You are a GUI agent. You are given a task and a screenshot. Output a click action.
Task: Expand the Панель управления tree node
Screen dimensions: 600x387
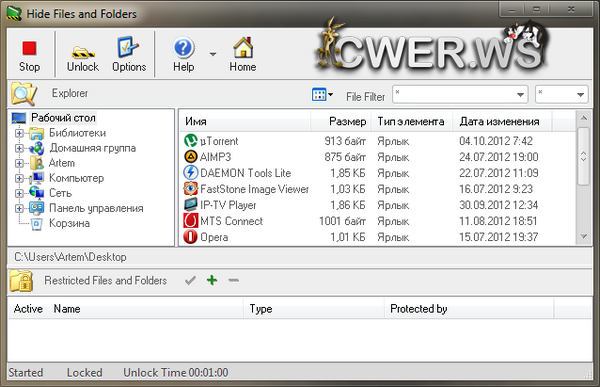pos(19,208)
